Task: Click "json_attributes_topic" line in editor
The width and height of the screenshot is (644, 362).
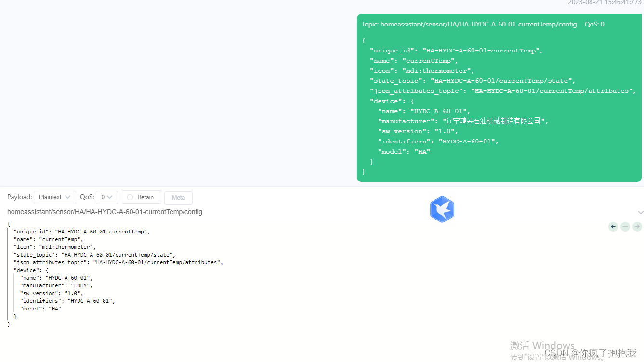Action: coord(118,262)
